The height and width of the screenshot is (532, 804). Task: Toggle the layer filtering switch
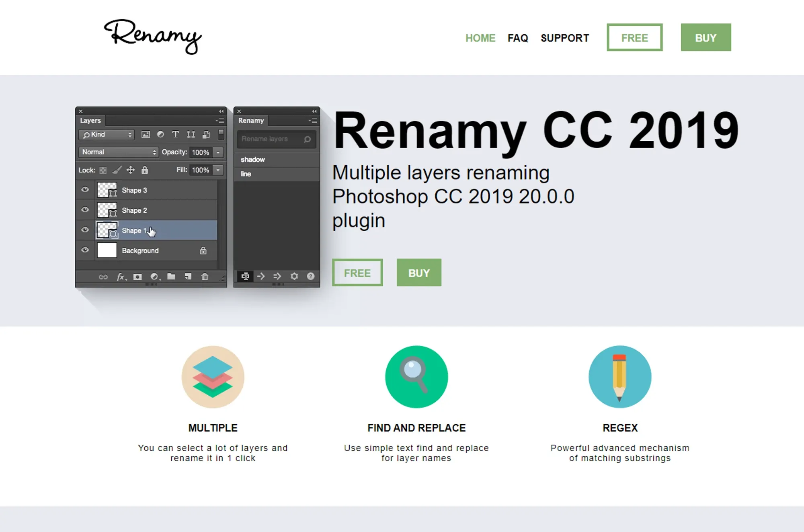221,134
